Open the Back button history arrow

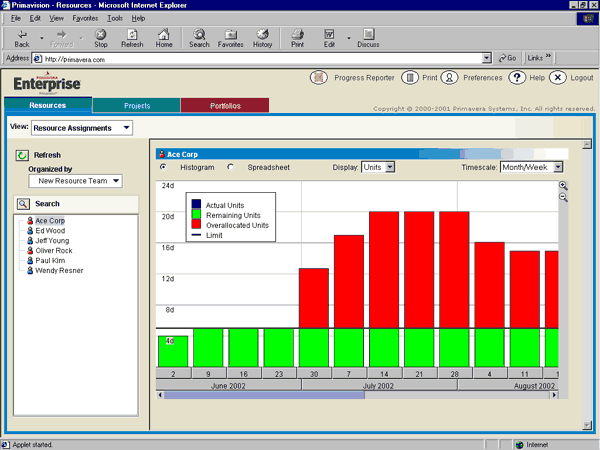[42, 38]
